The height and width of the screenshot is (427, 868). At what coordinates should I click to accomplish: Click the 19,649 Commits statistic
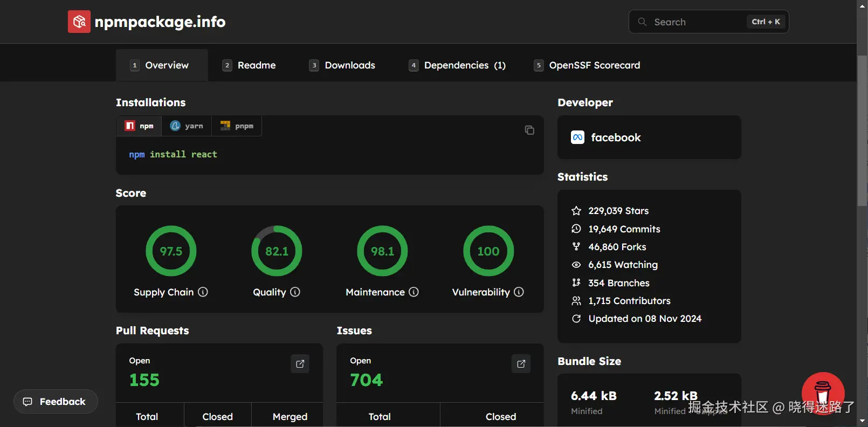[624, 229]
